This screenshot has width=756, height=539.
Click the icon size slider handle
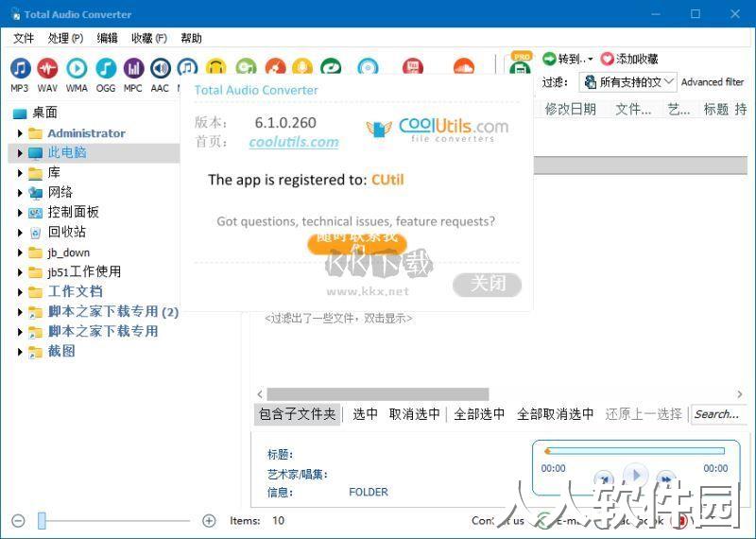(x=42, y=521)
